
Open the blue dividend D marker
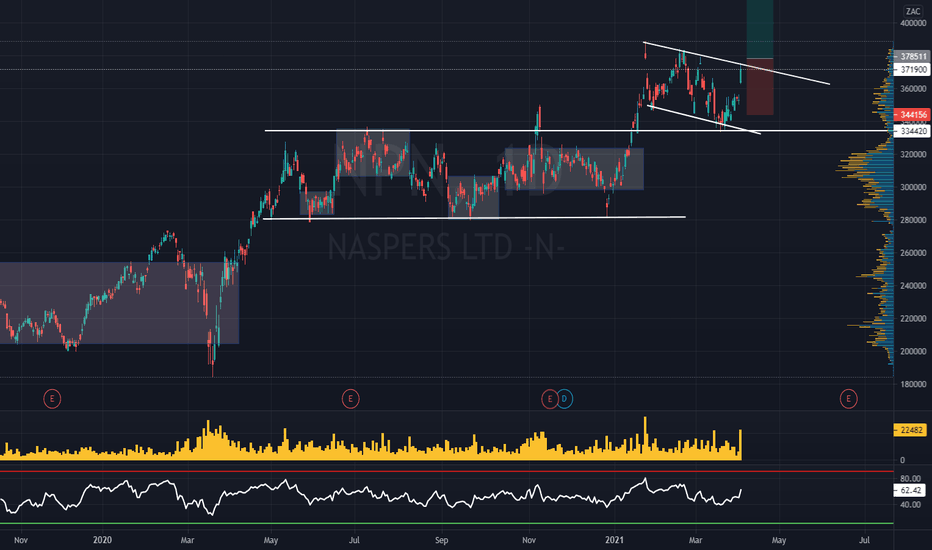click(x=564, y=399)
